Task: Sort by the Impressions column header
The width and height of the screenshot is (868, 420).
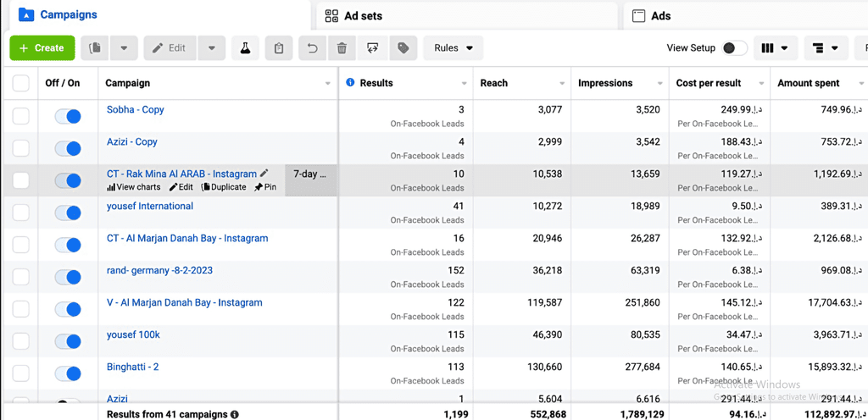Action: 605,83
